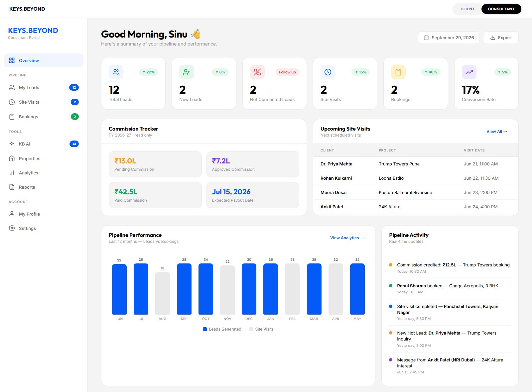The width and height of the screenshot is (532, 392).
Task: Click the Properties house icon
Action: click(x=12, y=158)
